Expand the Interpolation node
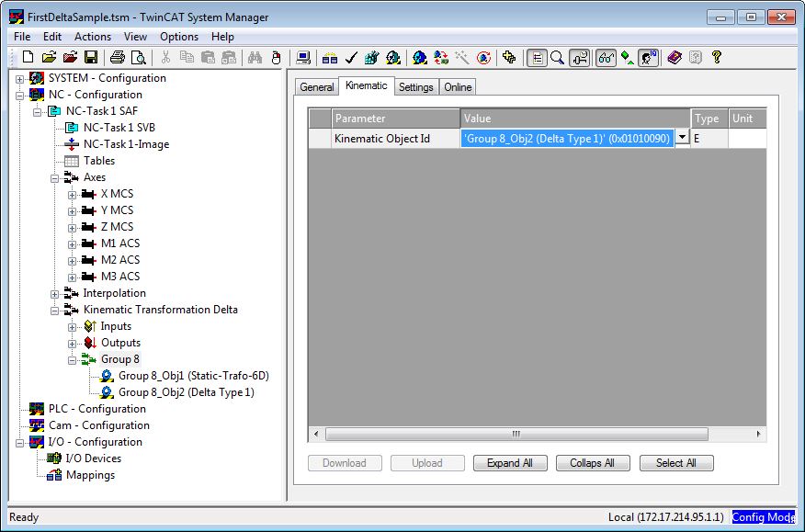This screenshot has height=532, width=805. [x=54, y=294]
